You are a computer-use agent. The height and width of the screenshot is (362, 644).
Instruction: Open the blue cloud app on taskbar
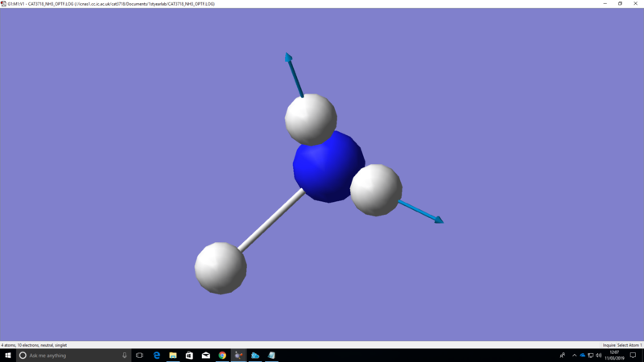(x=255, y=356)
